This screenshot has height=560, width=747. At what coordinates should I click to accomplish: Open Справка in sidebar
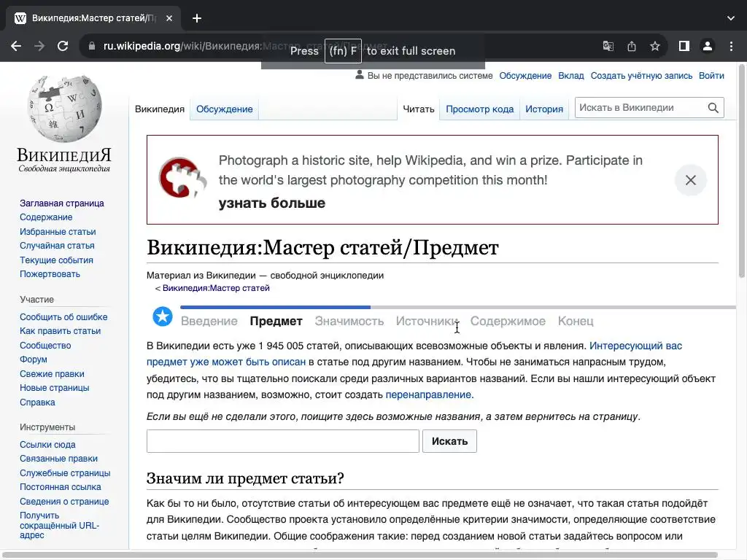click(37, 402)
